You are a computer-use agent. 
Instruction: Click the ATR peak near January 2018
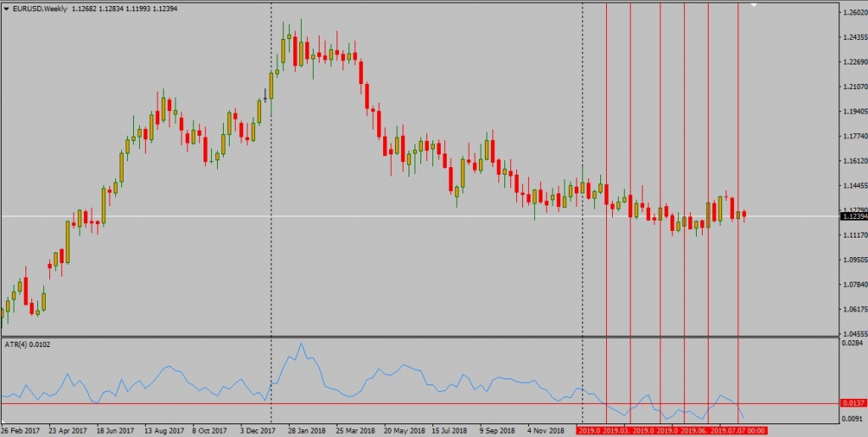(301, 345)
